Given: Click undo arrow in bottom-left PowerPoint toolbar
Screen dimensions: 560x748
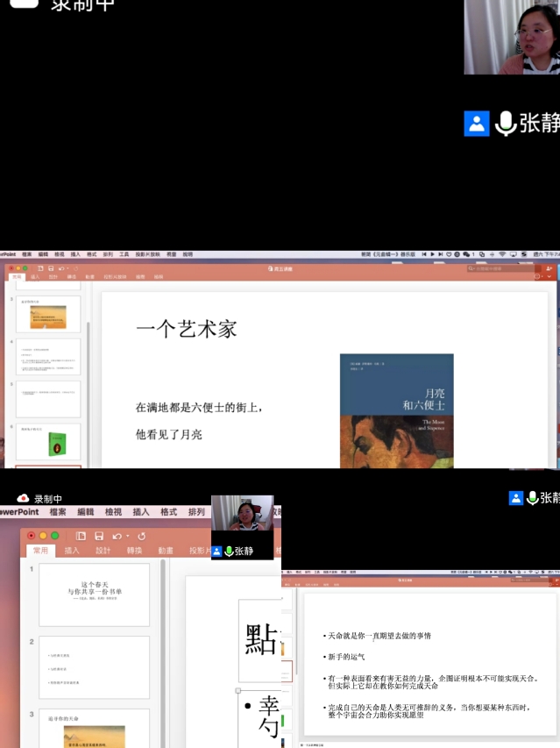Looking at the screenshot, I should [x=117, y=536].
